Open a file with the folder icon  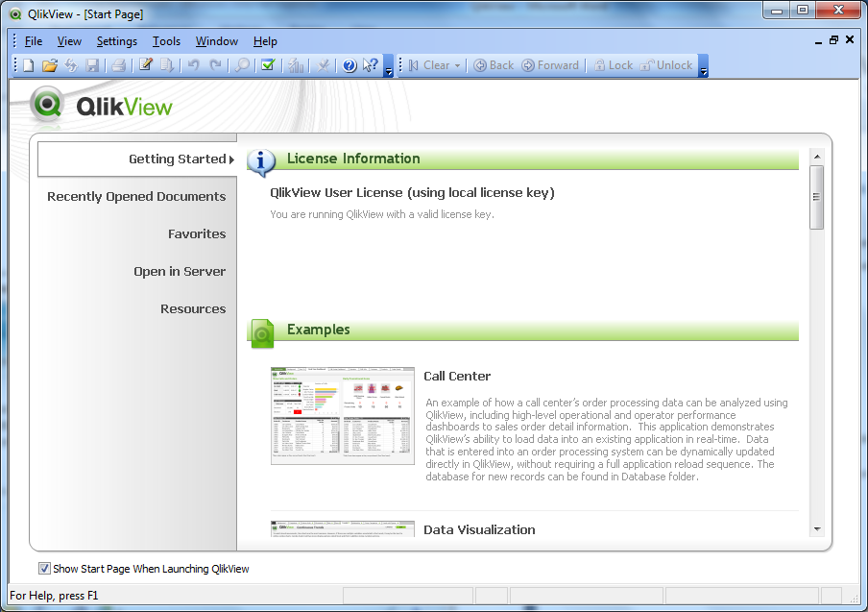(50, 65)
